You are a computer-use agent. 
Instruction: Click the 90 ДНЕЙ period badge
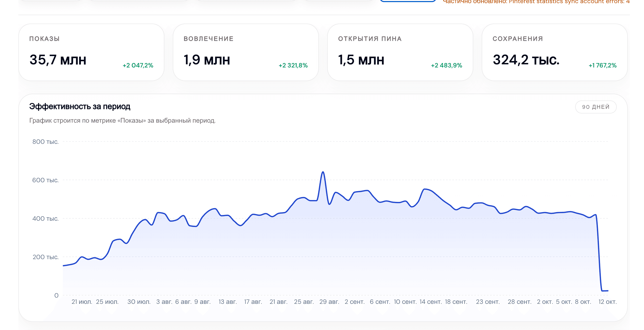tap(596, 107)
